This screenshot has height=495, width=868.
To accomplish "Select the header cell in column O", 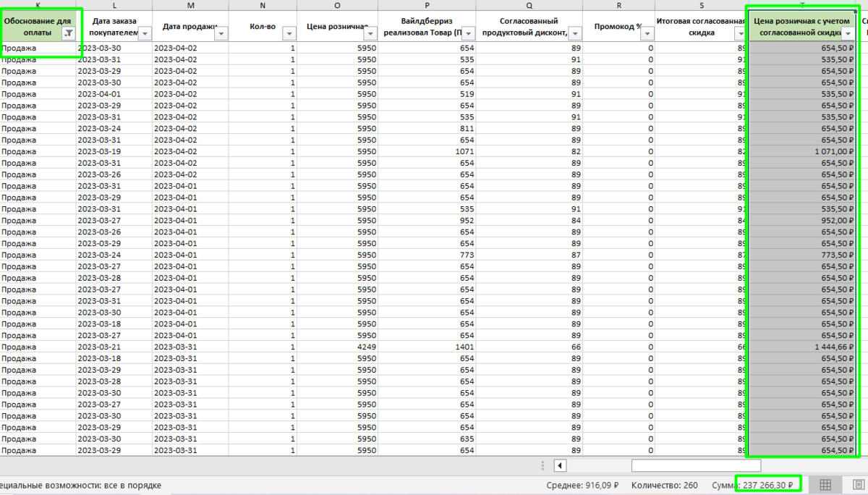I will (337, 26).
